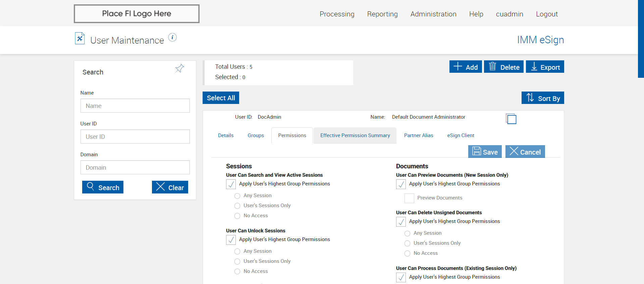Expand the Reporting menu
The image size is (644, 284).
pos(382,14)
